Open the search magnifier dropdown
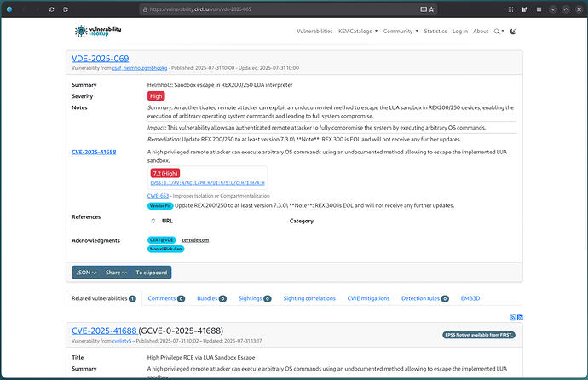Image resolution: width=588 pixels, height=380 pixels. coord(499,32)
